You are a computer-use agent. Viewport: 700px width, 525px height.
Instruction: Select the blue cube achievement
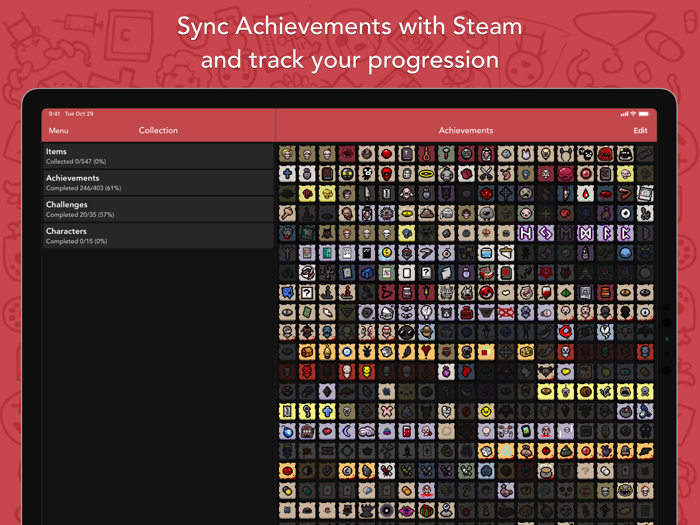(x=367, y=273)
